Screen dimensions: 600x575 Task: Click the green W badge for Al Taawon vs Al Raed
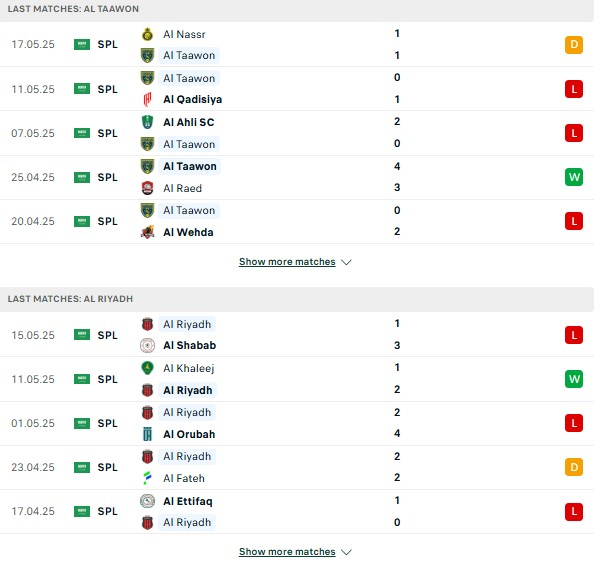point(574,177)
